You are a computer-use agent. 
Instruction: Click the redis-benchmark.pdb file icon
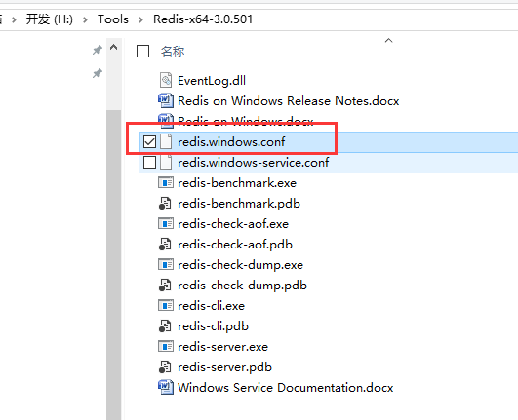(165, 204)
